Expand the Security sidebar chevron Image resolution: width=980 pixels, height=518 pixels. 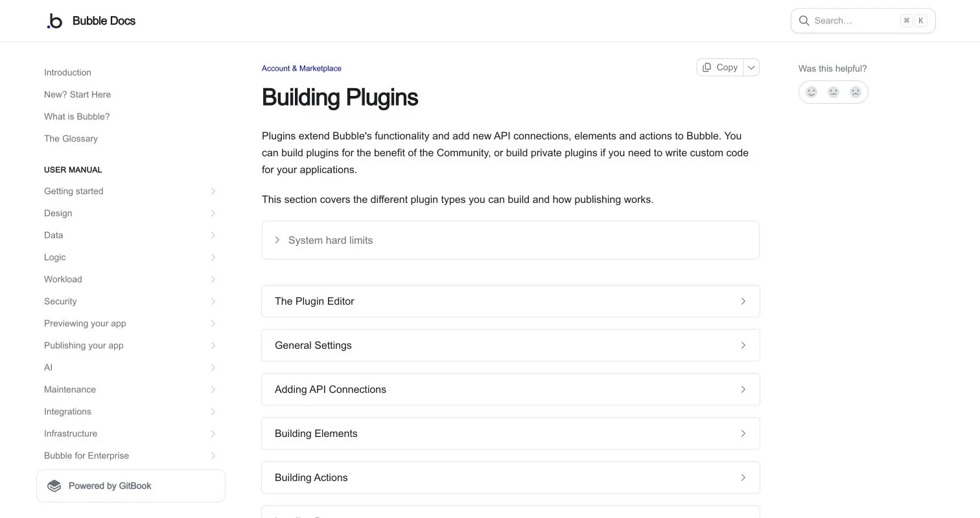tap(213, 301)
